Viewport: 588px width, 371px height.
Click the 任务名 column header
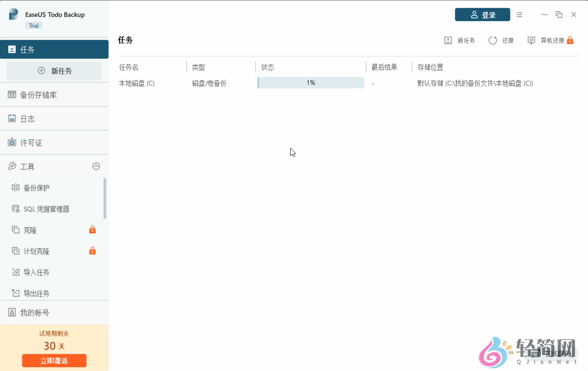[x=129, y=67]
